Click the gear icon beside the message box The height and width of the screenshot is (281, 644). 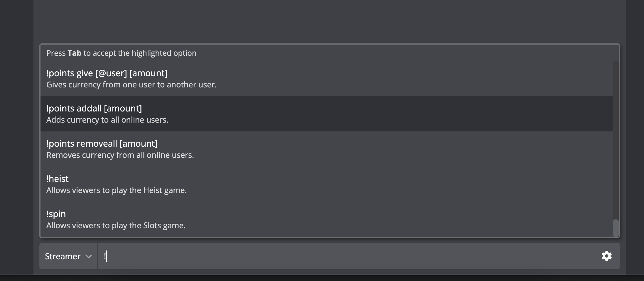coord(606,256)
